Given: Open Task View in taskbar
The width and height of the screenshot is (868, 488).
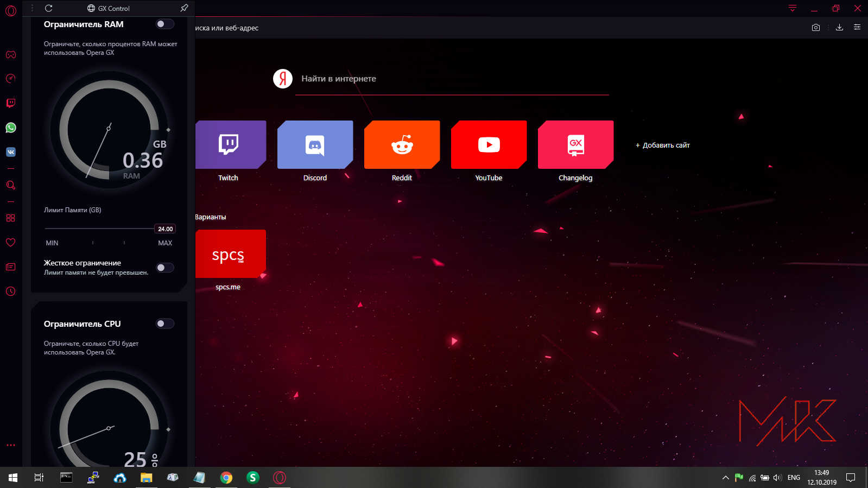Looking at the screenshot, I should click(39, 478).
